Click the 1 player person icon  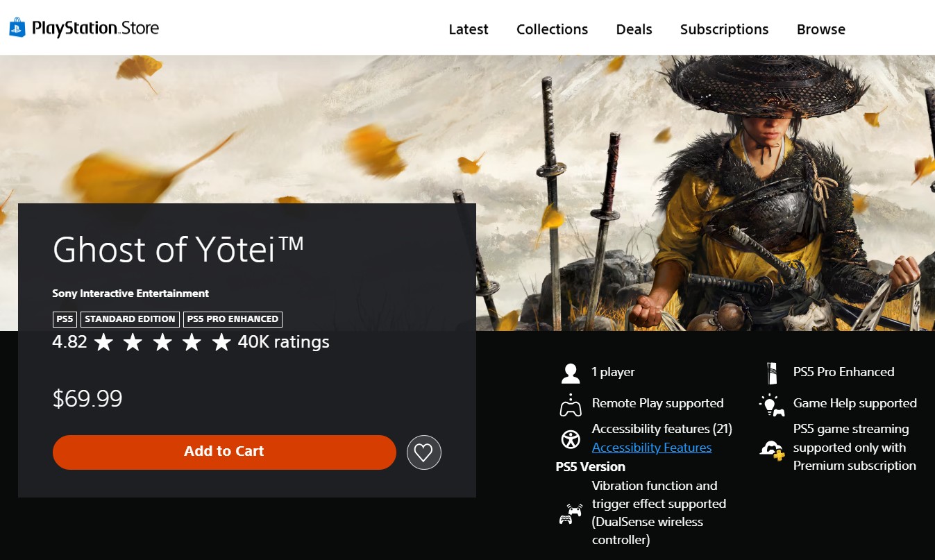click(571, 373)
